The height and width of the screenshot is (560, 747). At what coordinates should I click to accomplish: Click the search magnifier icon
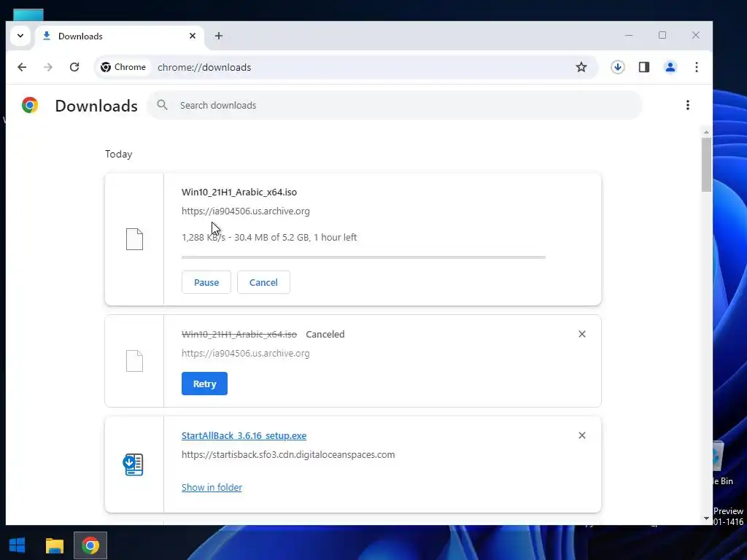[163, 105]
